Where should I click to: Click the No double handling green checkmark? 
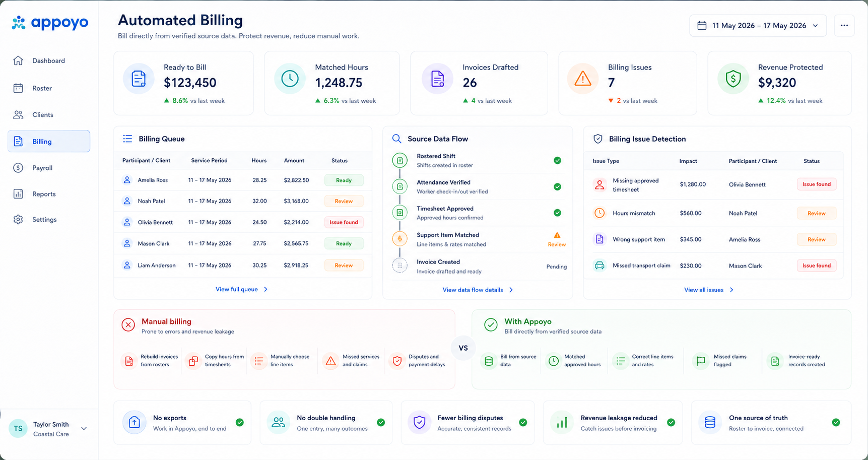(x=381, y=422)
